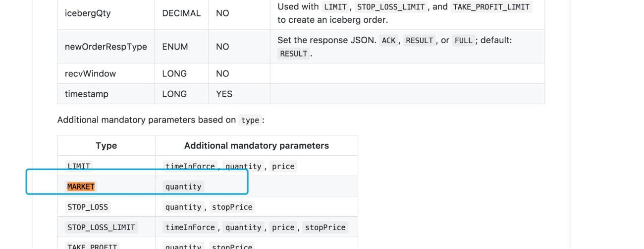Click the ACK code in response JSON description

pyautogui.click(x=389, y=41)
